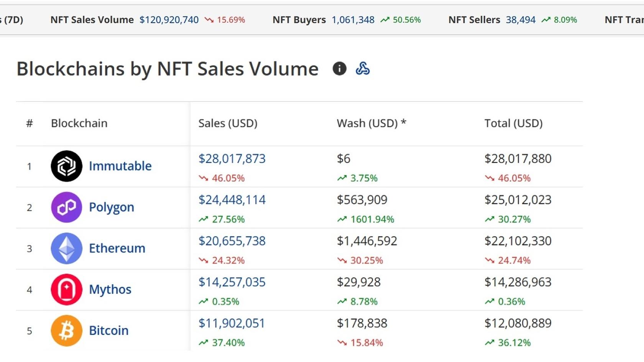Click Polygon sales value $24,448,114
644x362 pixels.
pyautogui.click(x=232, y=200)
